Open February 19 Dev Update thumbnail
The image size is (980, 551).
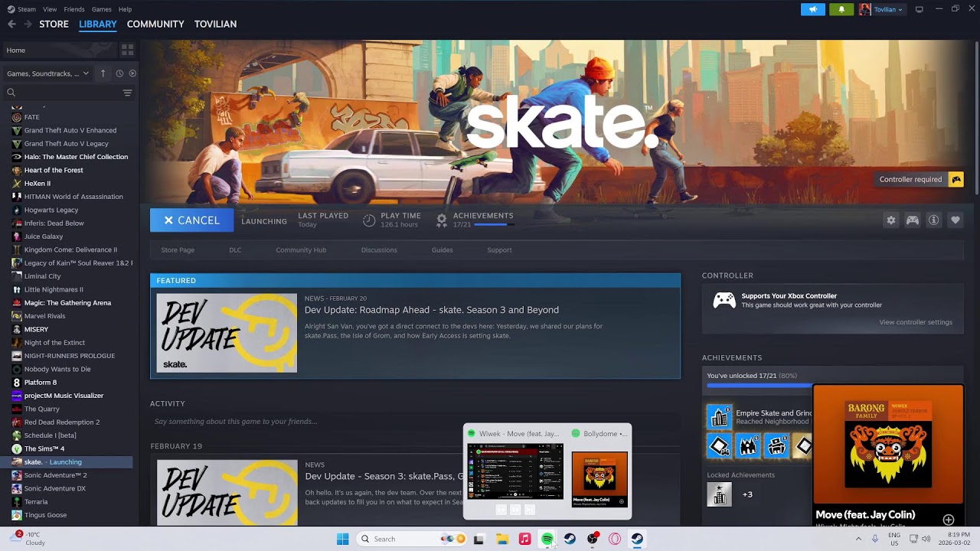click(x=227, y=492)
